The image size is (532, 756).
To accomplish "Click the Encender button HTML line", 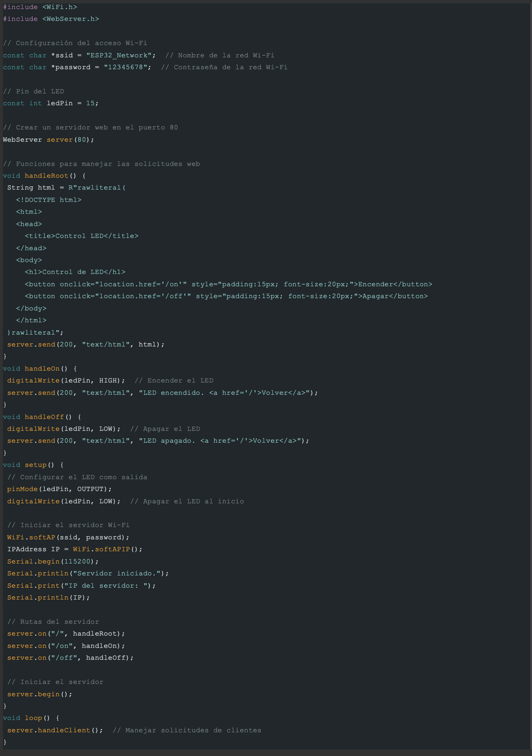I will coord(228,284).
